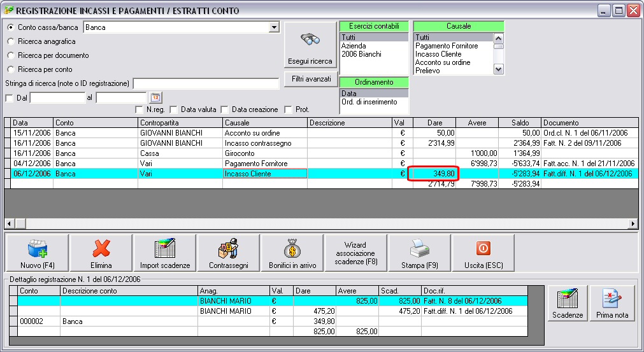Select Azienda in Esercizi contabili
This screenshot has width=644, height=352.
[374, 46]
